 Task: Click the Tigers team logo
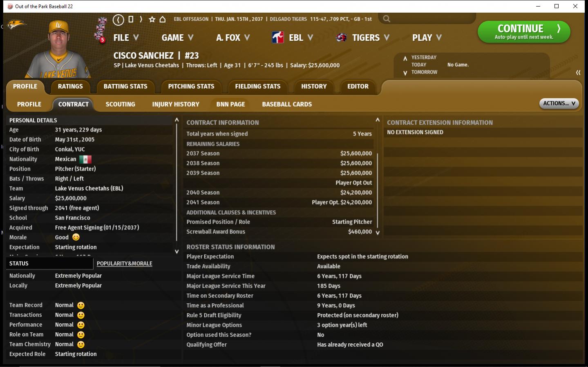pyautogui.click(x=341, y=38)
